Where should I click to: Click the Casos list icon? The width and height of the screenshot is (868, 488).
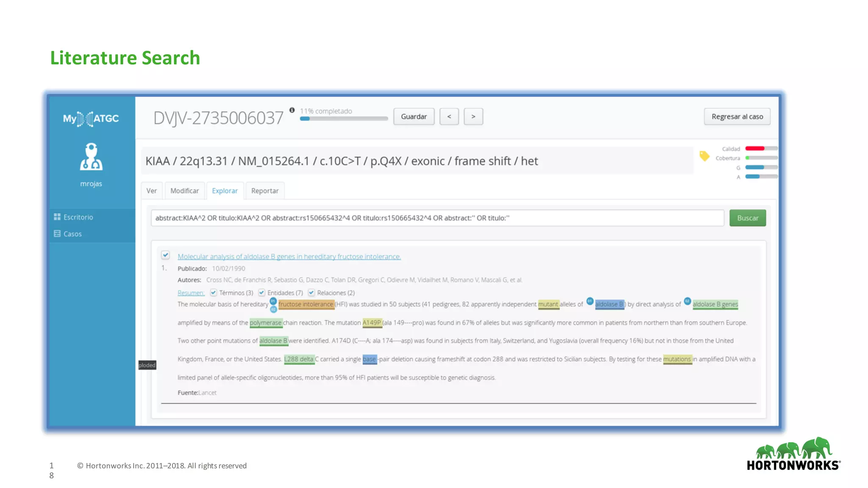click(57, 233)
